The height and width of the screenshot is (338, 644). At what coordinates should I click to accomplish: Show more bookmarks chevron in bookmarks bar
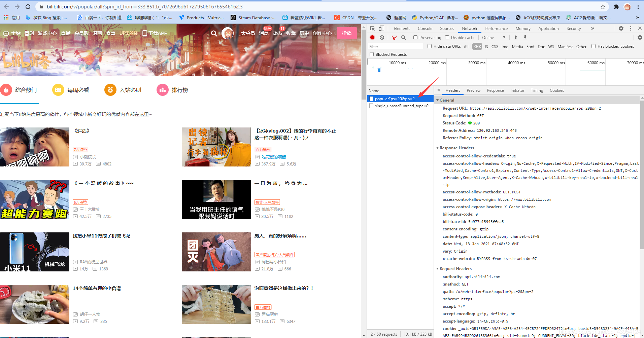coord(637,17)
